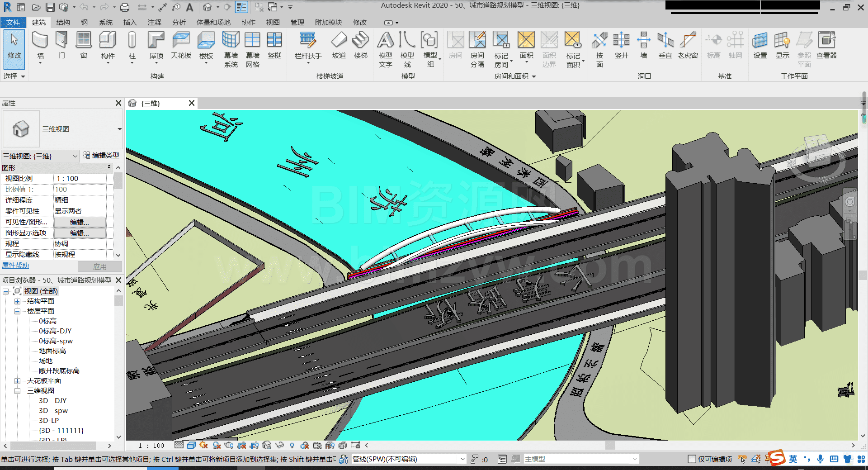Open the 三维视图 type selector dropdown
Viewport: 868px width, 470px height.
(x=119, y=129)
